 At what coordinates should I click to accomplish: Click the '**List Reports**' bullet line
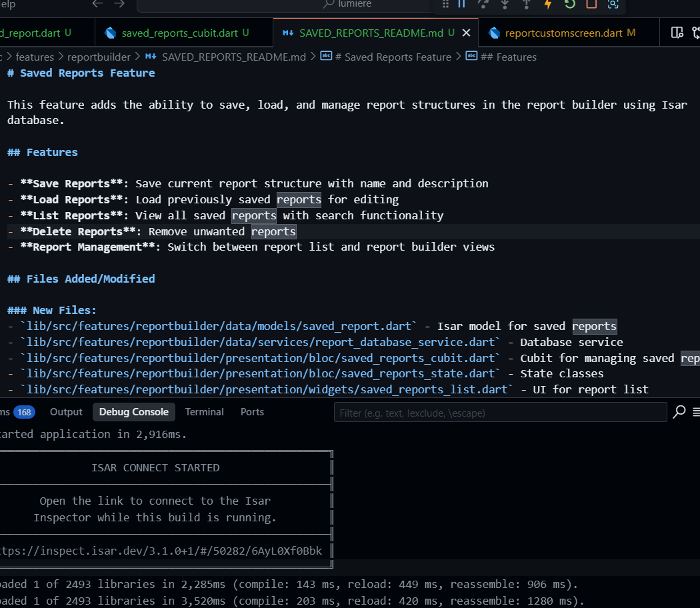(x=225, y=215)
